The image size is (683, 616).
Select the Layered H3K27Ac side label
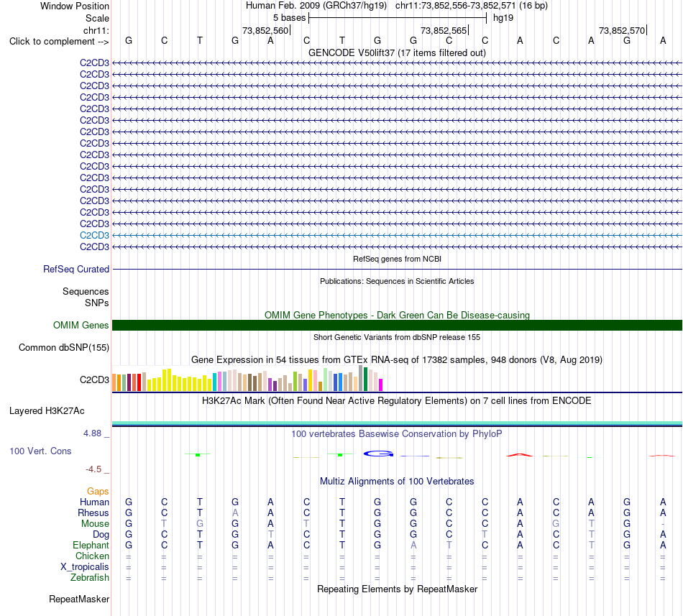[47, 411]
